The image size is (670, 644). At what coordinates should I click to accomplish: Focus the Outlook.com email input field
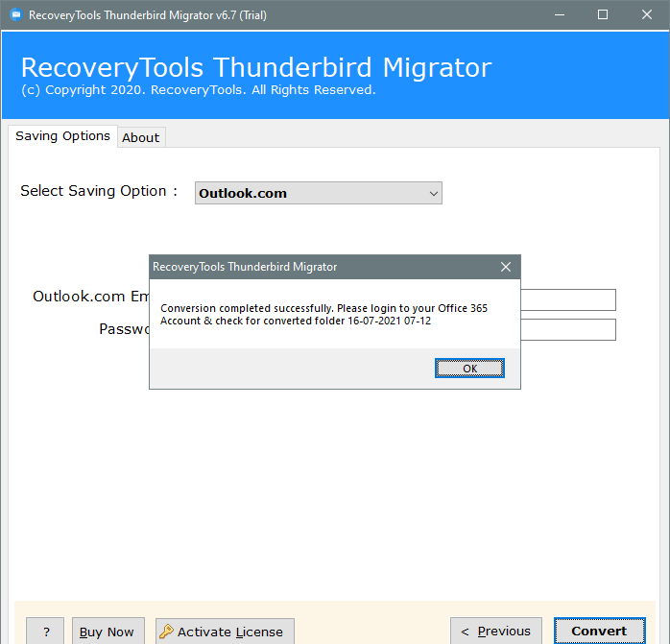(568, 299)
